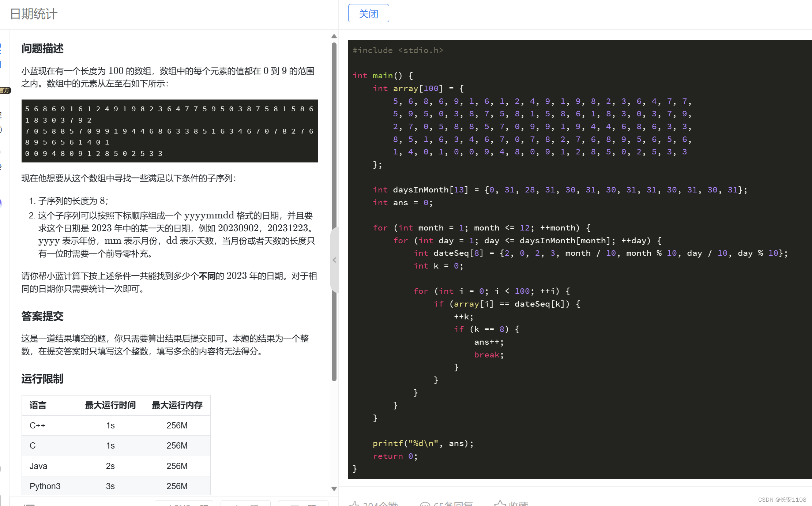
Task: Click the 关闭 button
Action: 368,14
